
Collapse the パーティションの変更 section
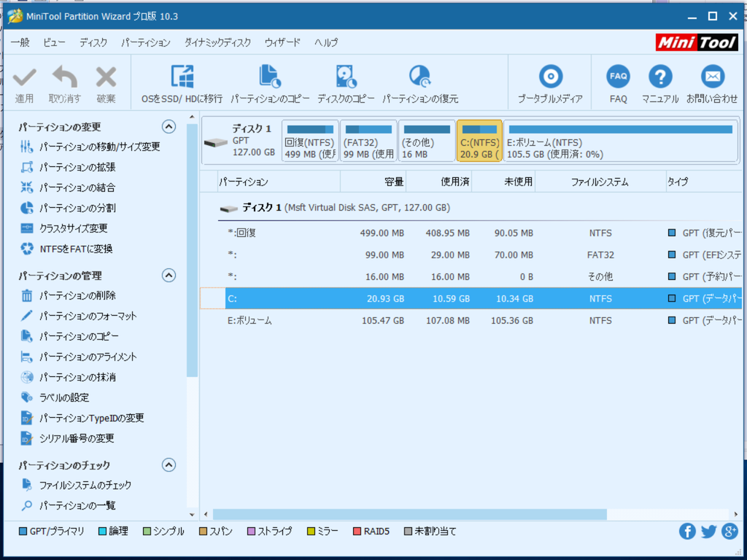point(169,127)
